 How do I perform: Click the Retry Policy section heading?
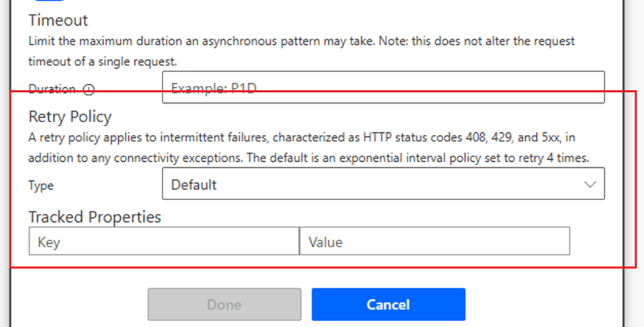[x=70, y=117]
